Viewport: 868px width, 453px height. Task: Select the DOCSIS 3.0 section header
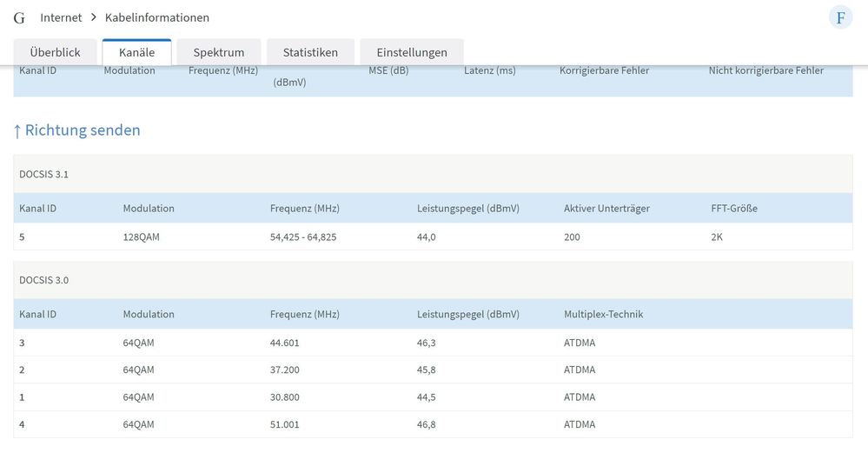[x=44, y=280]
